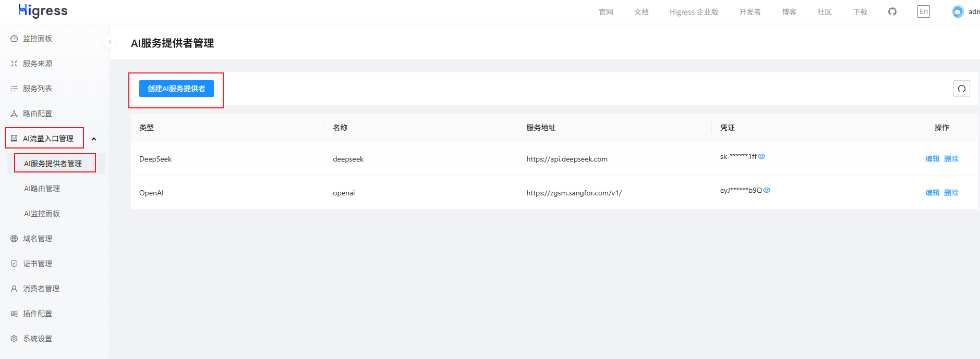Open the AI监控面板 menu item

click(42, 214)
